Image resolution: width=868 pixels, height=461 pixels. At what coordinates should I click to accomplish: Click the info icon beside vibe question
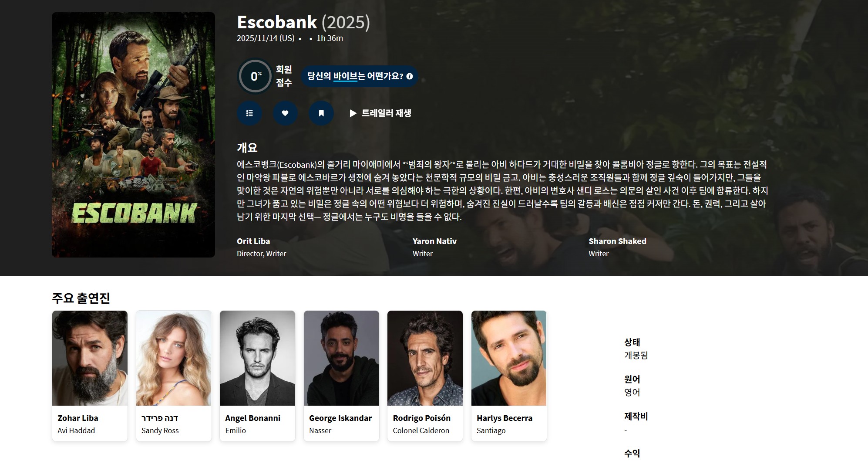(410, 76)
